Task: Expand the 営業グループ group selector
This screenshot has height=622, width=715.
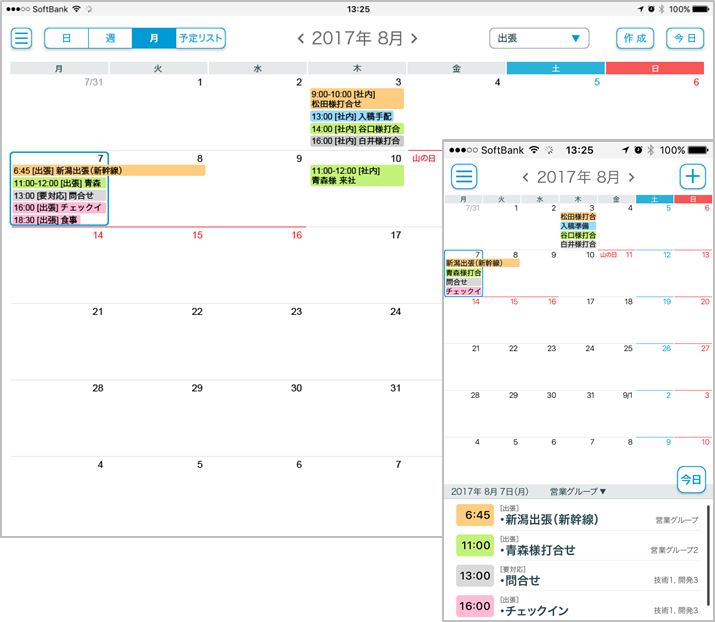Action: (578, 492)
